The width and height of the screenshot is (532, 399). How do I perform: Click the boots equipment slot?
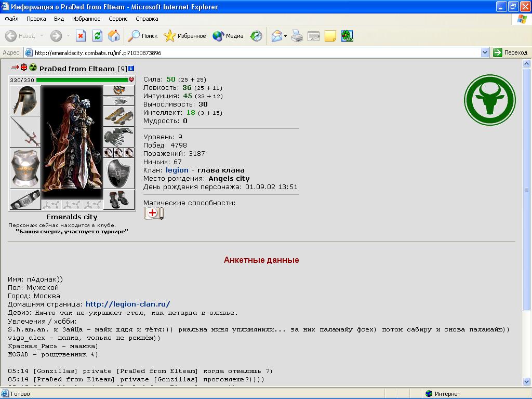119,199
